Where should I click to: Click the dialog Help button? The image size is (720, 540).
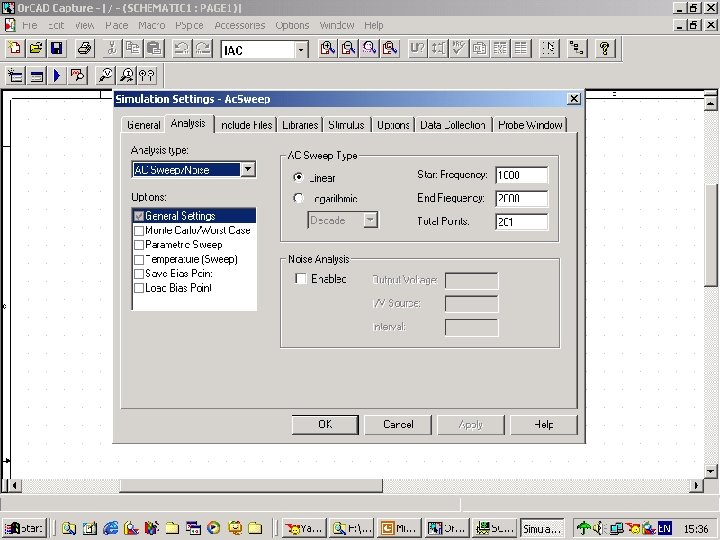(x=544, y=425)
